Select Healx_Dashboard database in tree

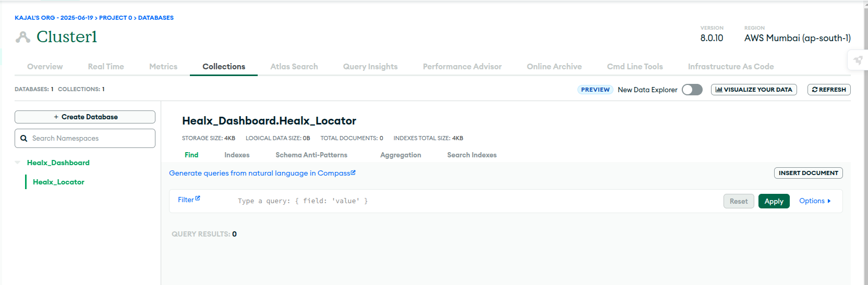tap(58, 163)
